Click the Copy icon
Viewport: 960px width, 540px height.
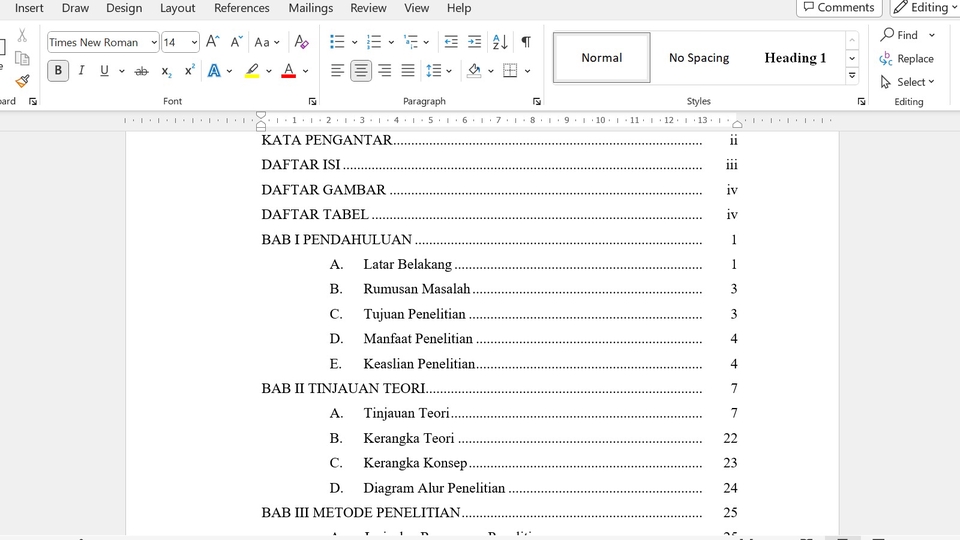pyautogui.click(x=22, y=59)
